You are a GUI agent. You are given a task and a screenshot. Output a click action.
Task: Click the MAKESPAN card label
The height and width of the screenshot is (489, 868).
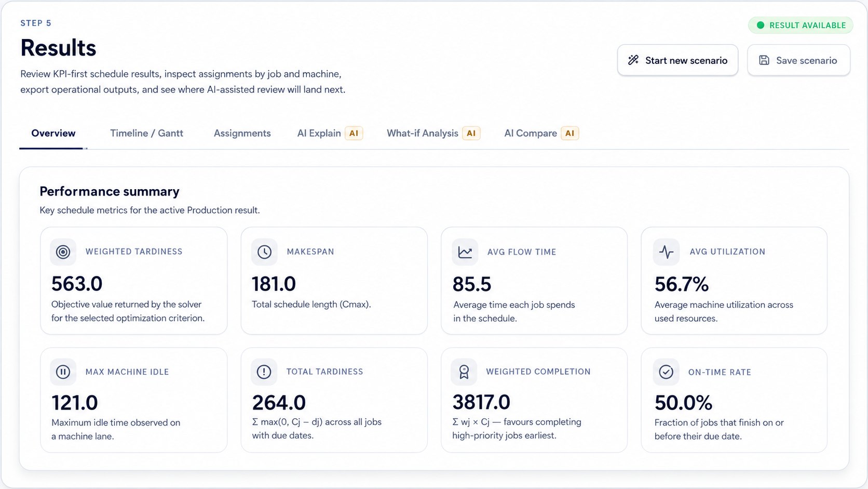coord(310,252)
